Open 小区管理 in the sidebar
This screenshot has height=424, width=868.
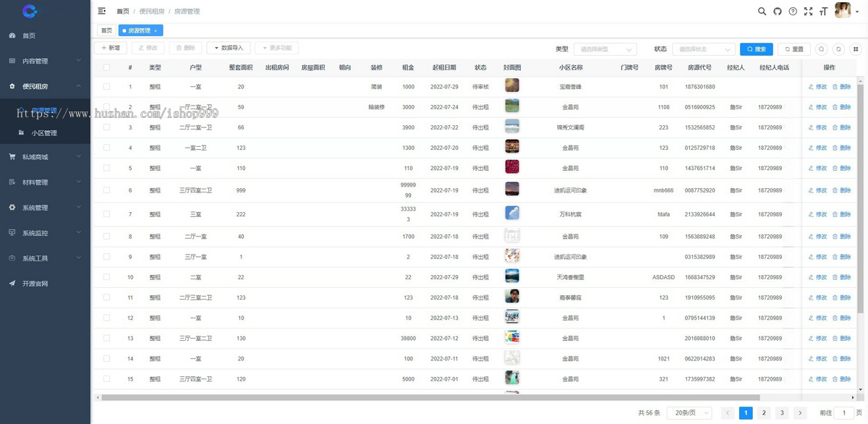pos(45,133)
